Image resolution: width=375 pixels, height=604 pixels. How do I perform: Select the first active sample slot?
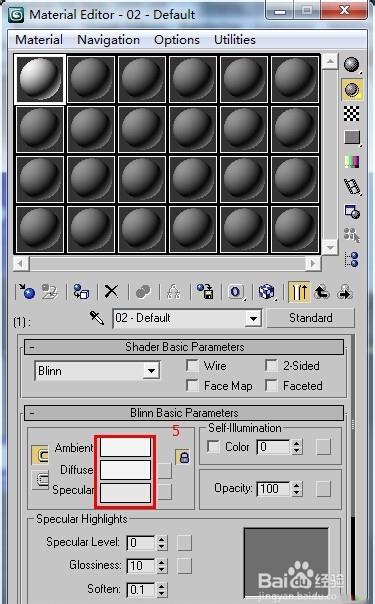[40, 79]
